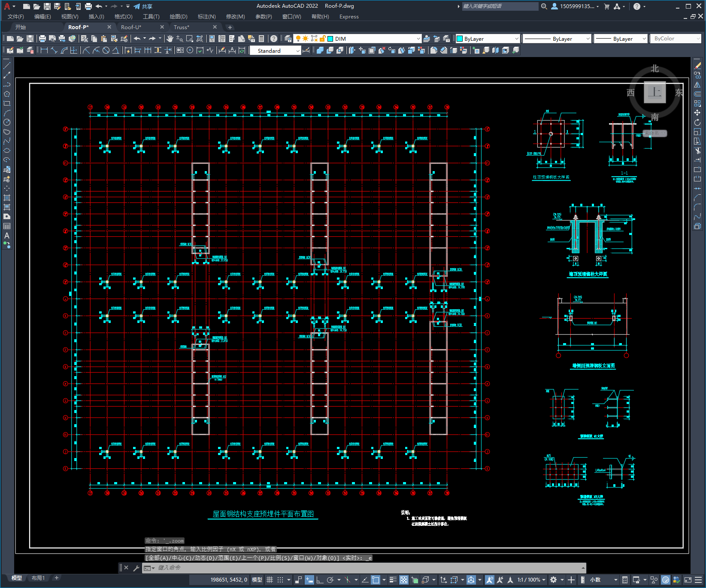Open the 小数 units dropdown in status bar

tap(604, 580)
